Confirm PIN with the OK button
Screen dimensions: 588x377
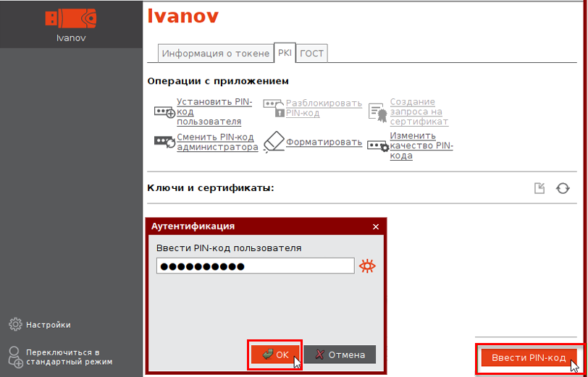pyautogui.click(x=274, y=355)
